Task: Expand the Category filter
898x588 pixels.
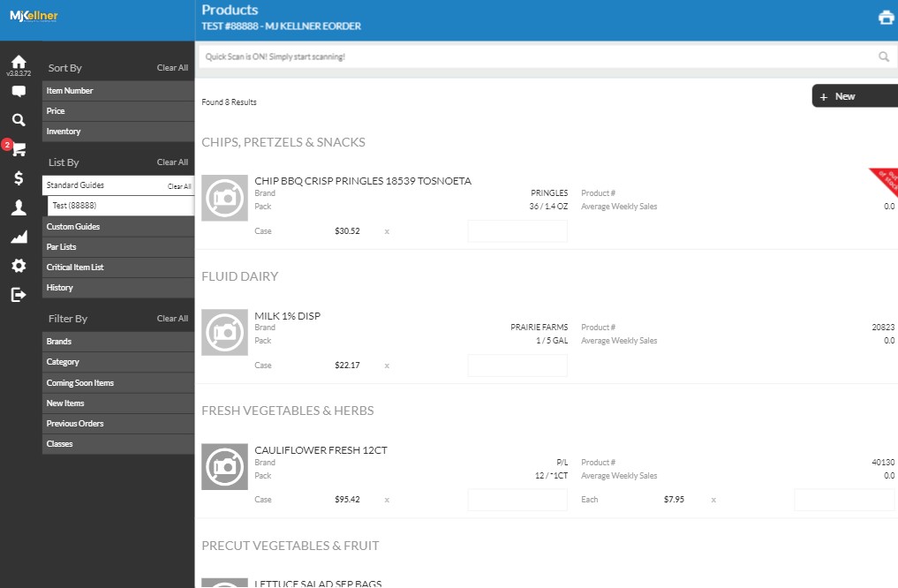Action: coord(118,362)
